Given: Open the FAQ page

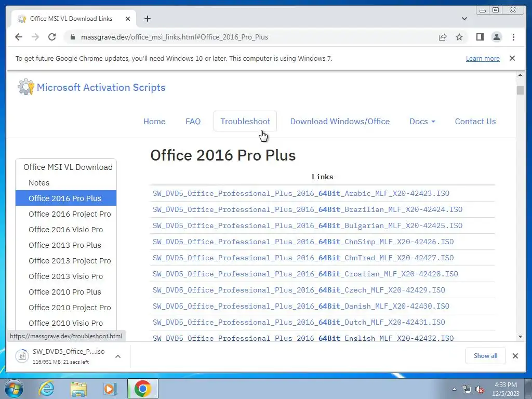Looking at the screenshot, I should tap(193, 121).
